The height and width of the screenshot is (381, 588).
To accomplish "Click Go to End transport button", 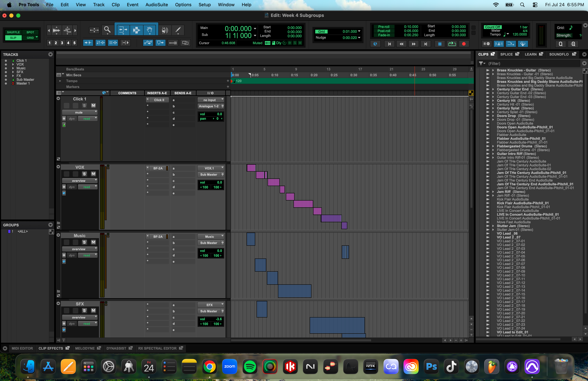I will (x=425, y=44).
